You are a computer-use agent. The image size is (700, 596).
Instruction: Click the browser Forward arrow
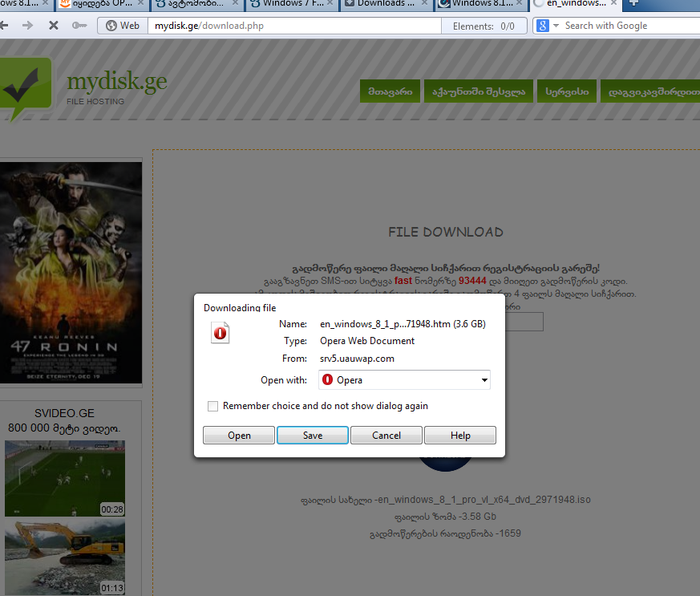(28, 26)
